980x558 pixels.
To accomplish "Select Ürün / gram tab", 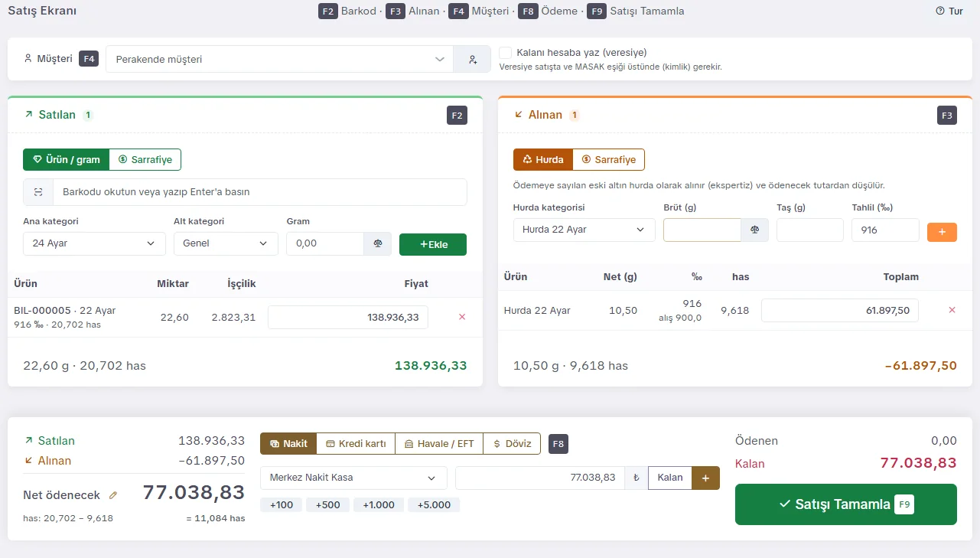I will [67, 160].
